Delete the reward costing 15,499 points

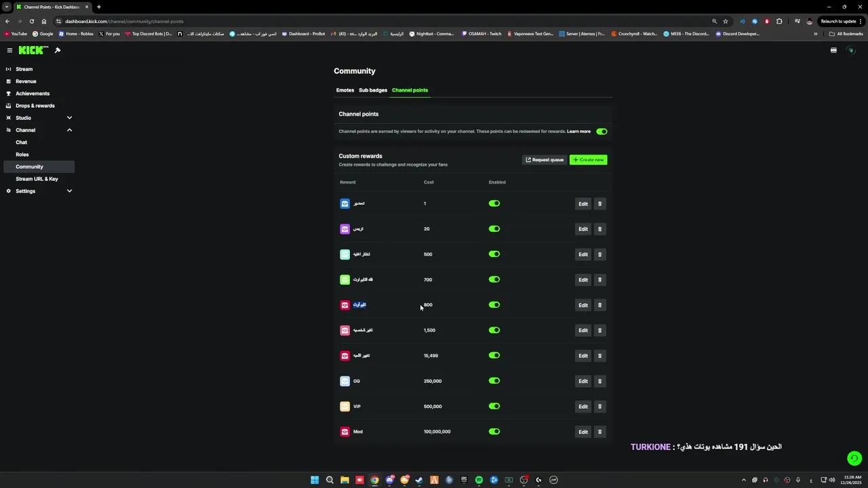(599, 356)
